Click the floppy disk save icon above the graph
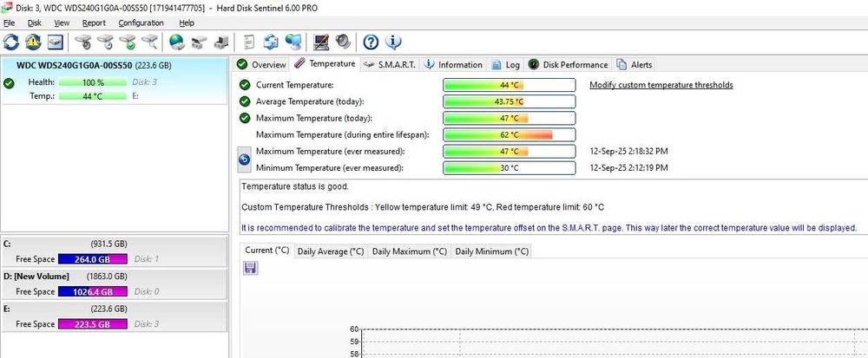868x358 pixels. [250, 269]
